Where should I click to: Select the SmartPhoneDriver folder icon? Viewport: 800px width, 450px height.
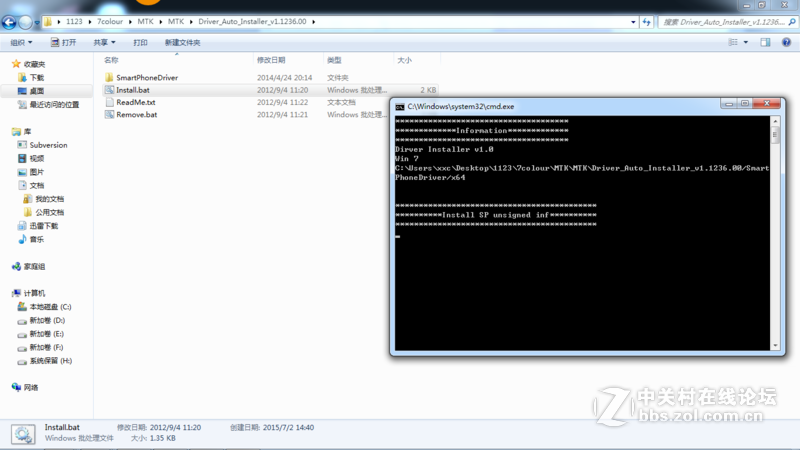(109, 78)
